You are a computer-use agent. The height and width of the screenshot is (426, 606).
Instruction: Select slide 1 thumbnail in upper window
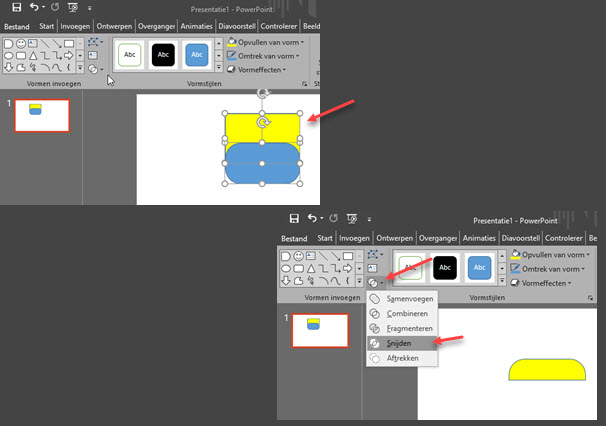[42, 116]
